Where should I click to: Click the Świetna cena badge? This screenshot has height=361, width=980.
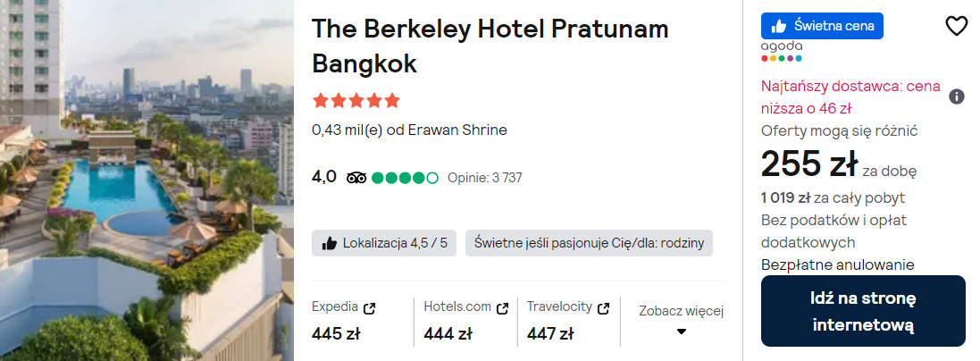tap(822, 26)
